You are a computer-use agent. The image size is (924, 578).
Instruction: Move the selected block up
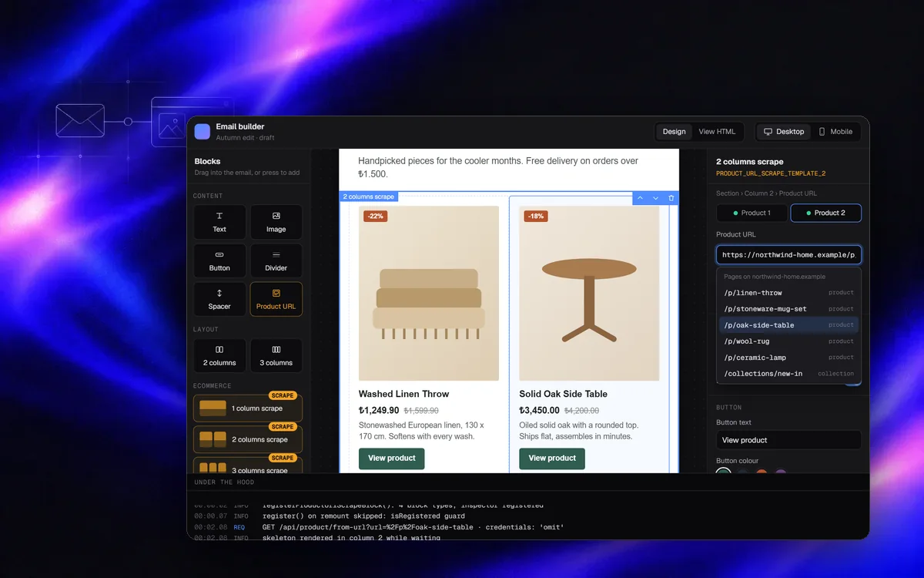(640, 198)
